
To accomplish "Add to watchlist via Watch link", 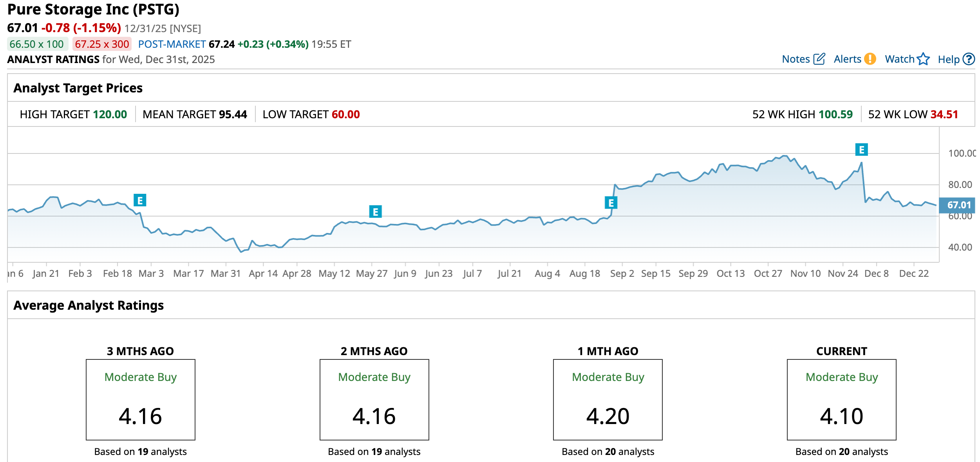I will 899,59.
